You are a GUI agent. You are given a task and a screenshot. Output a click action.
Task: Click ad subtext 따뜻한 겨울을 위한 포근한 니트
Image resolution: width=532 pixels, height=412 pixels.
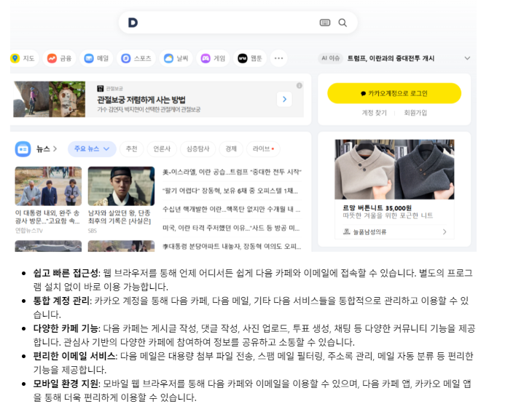coord(388,215)
